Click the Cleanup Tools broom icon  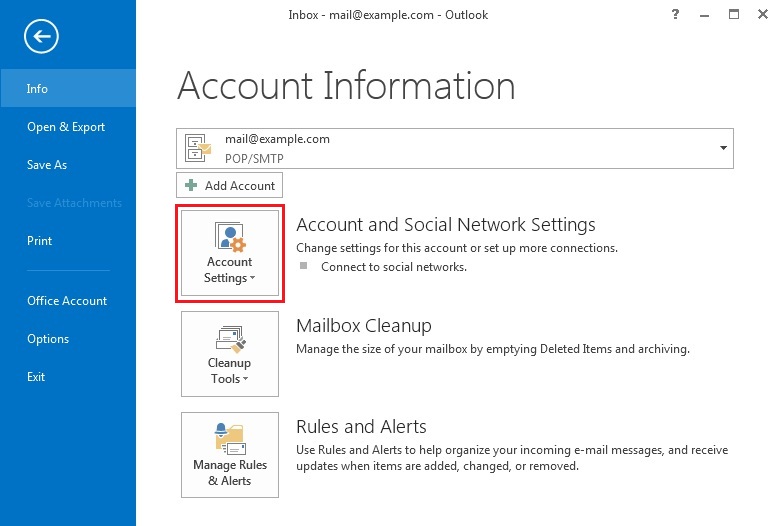[x=230, y=339]
